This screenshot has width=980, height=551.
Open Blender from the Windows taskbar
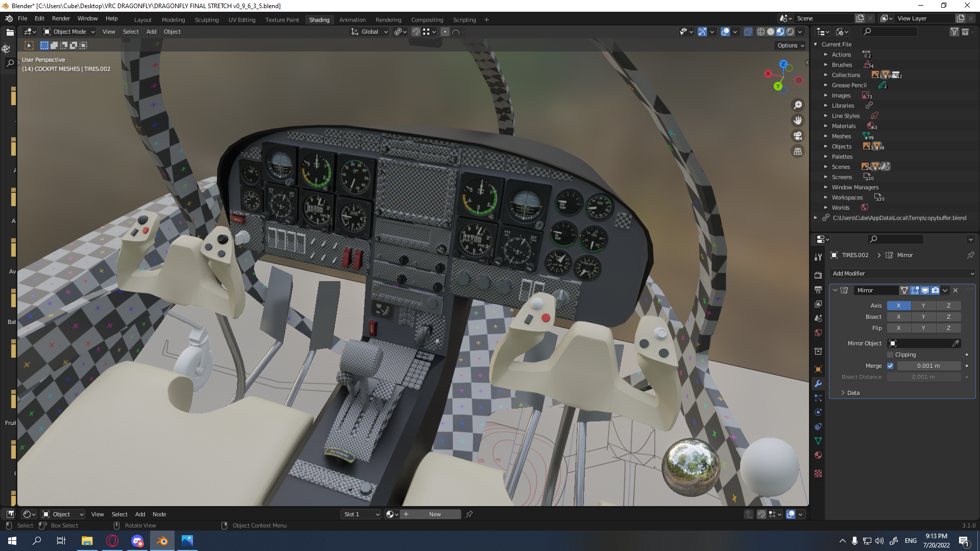click(x=162, y=541)
